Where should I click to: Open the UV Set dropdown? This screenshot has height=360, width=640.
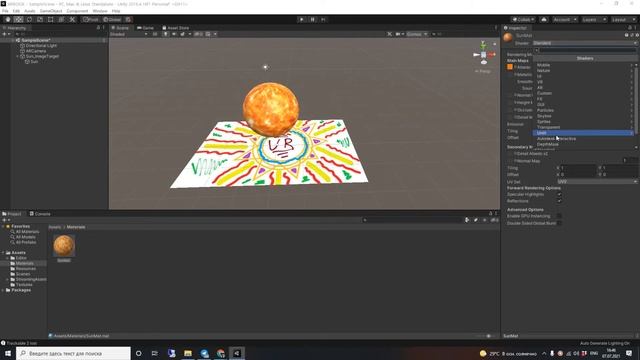(597, 182)
